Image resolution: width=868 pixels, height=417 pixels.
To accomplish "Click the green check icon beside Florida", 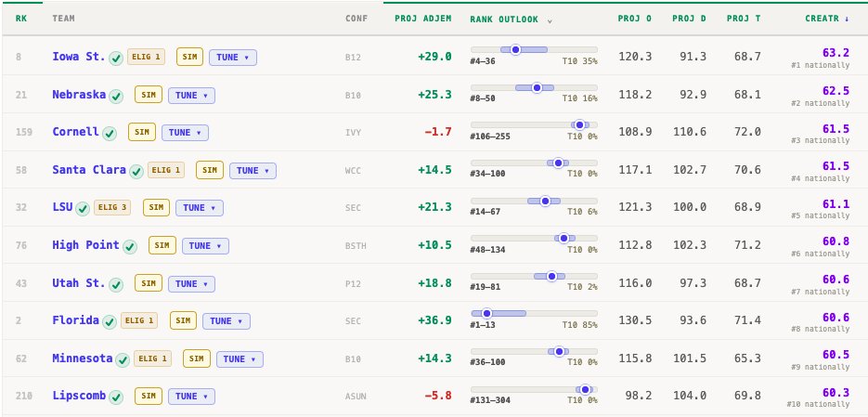I will tap(110, 321).
